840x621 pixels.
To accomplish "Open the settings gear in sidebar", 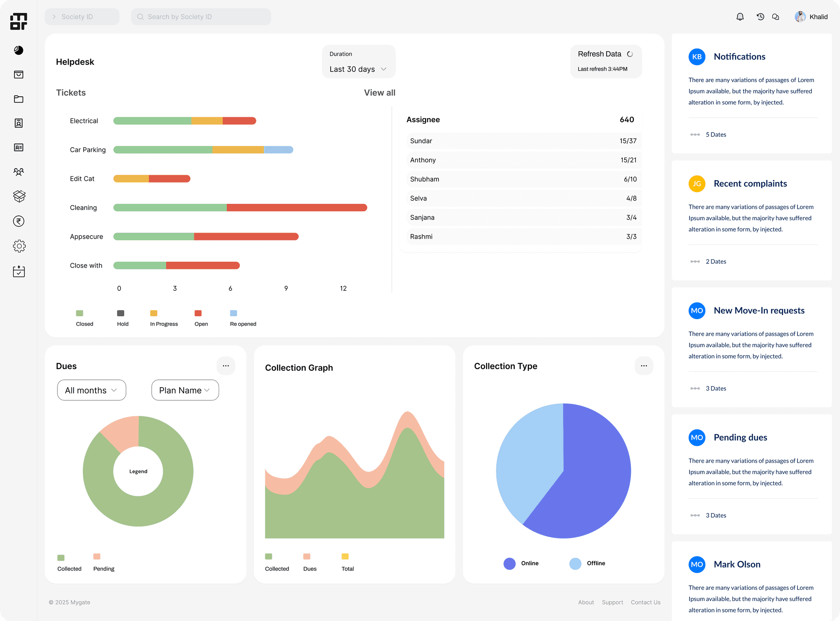I will click(x=19, y=246).
